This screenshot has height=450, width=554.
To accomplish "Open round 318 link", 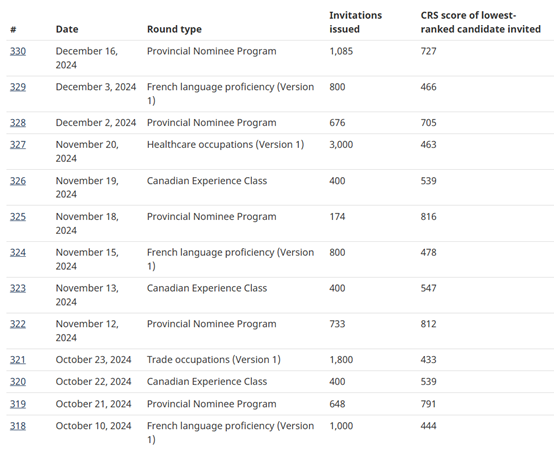I will 18,426.
